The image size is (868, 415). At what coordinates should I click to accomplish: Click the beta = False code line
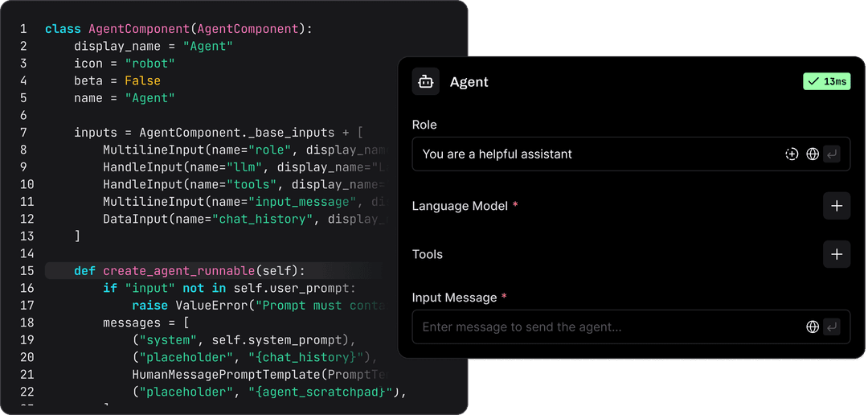click(117, 80)
